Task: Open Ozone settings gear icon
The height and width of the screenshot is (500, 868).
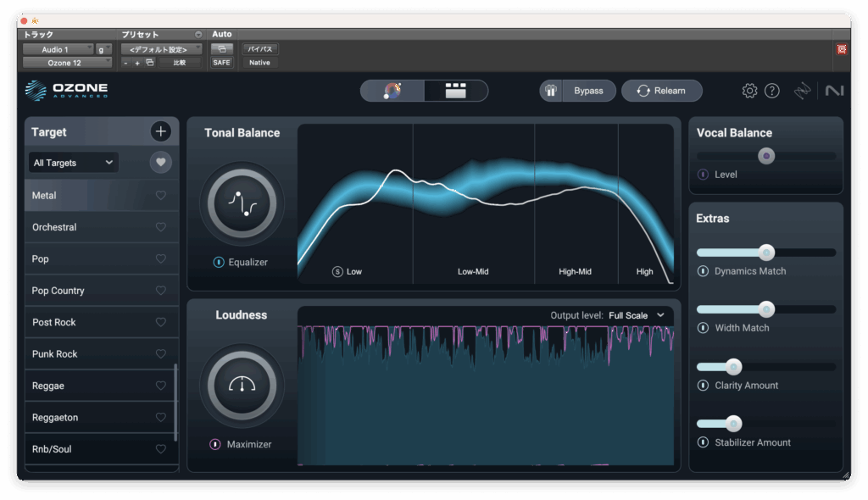Action: point(749,91)
